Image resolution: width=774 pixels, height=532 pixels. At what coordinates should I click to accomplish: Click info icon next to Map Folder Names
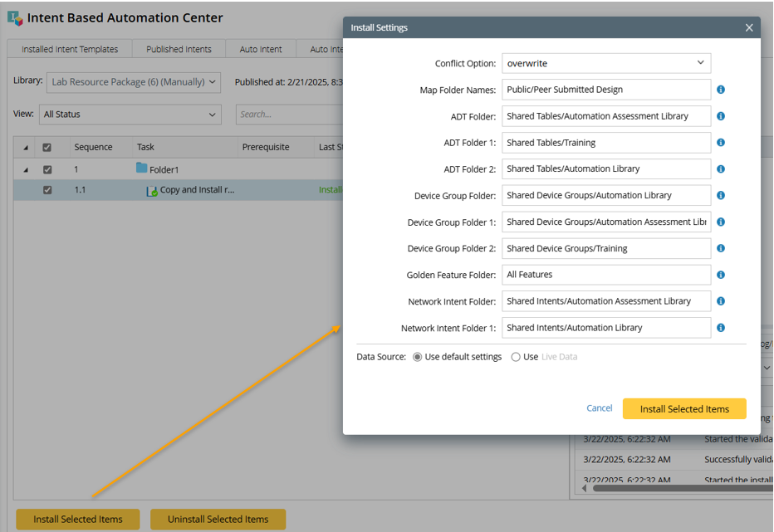(721, 90)
